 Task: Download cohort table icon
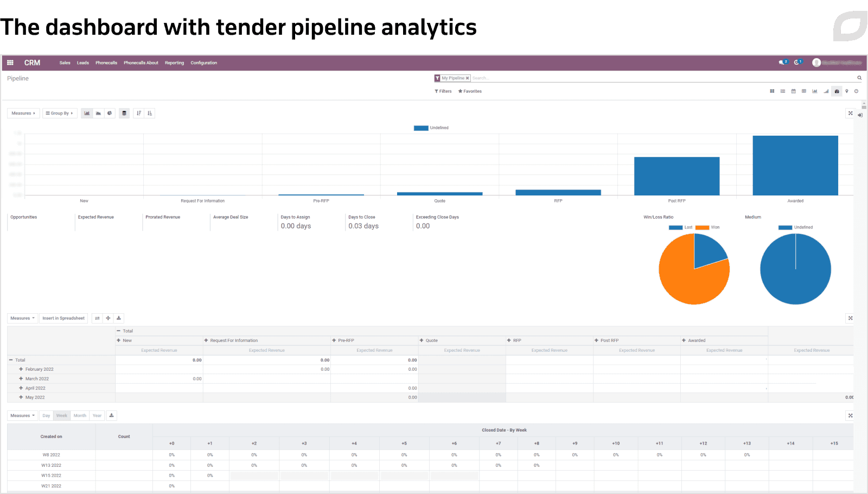point(111,416)
